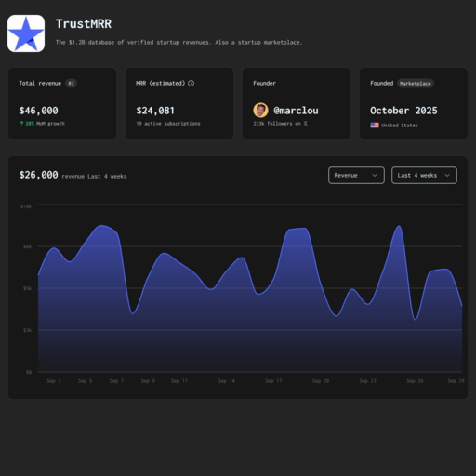This screenshot has width=476, height=476.
Task: Click the Sep 20 axis label
Action: [x=321, y=380]
